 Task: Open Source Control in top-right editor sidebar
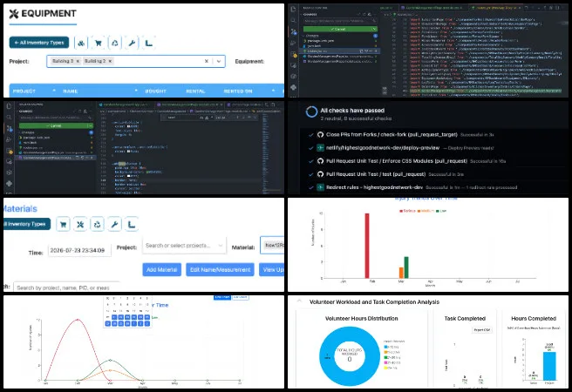click(294, 32)
